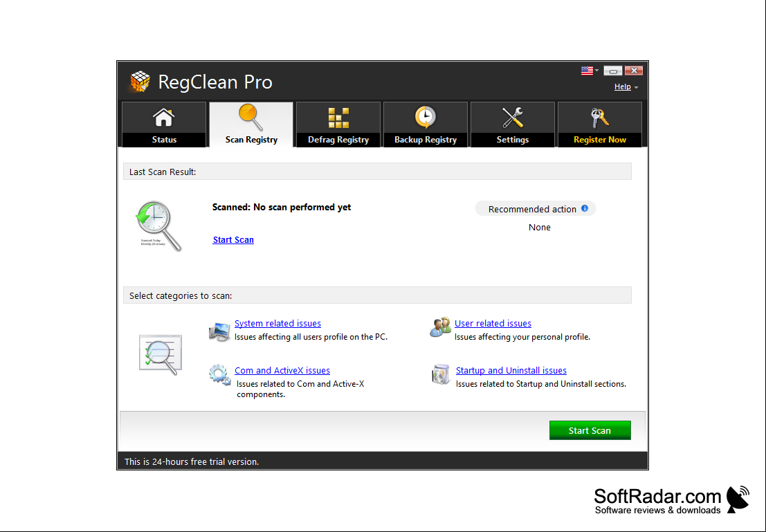Open User related issues link
The height and width of the screenshot is (532, 766).
(x=493, y=323)
